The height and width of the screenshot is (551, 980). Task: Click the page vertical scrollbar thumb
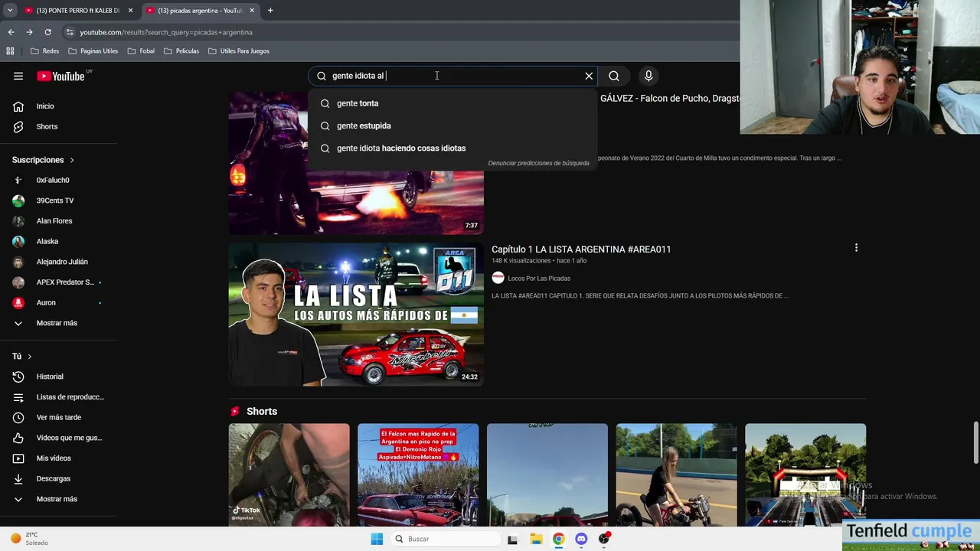pyautogui.click(x=975, y=442)
